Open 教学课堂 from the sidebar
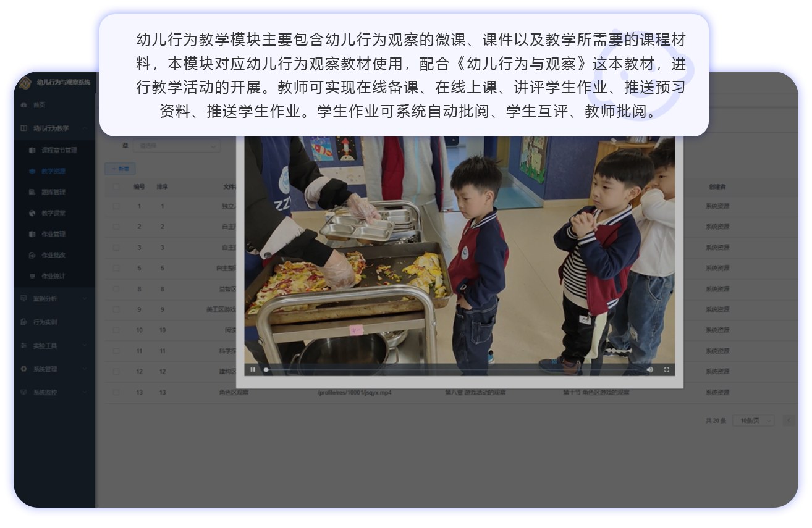 click(53, 213)
